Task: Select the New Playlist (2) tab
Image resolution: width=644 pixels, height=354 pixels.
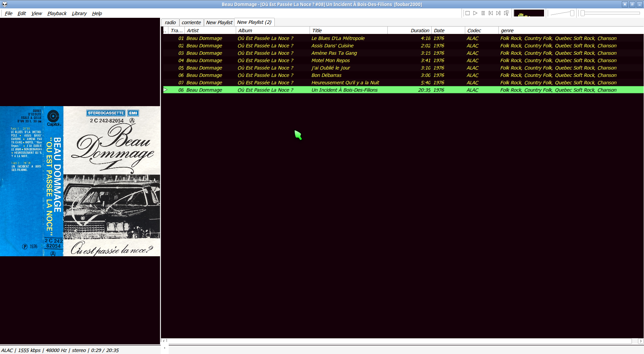Action: (254, 22)
